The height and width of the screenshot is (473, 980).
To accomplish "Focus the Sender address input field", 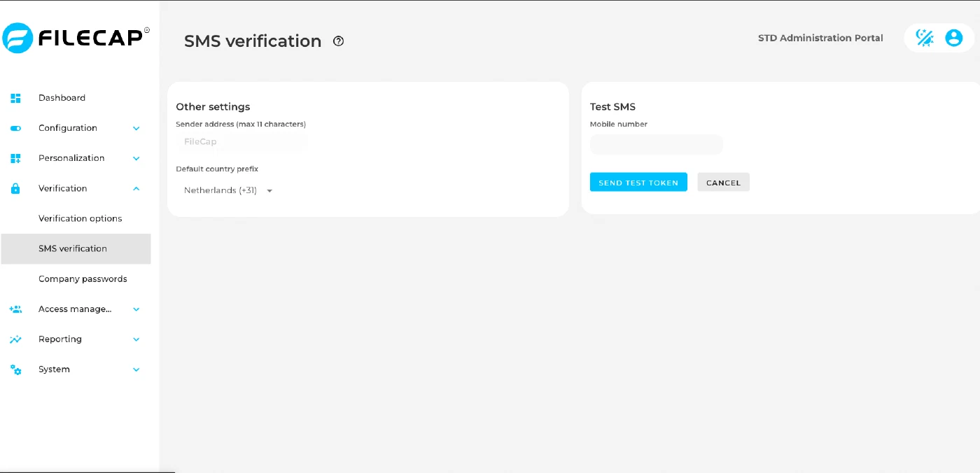I will [x=241, y=141].
